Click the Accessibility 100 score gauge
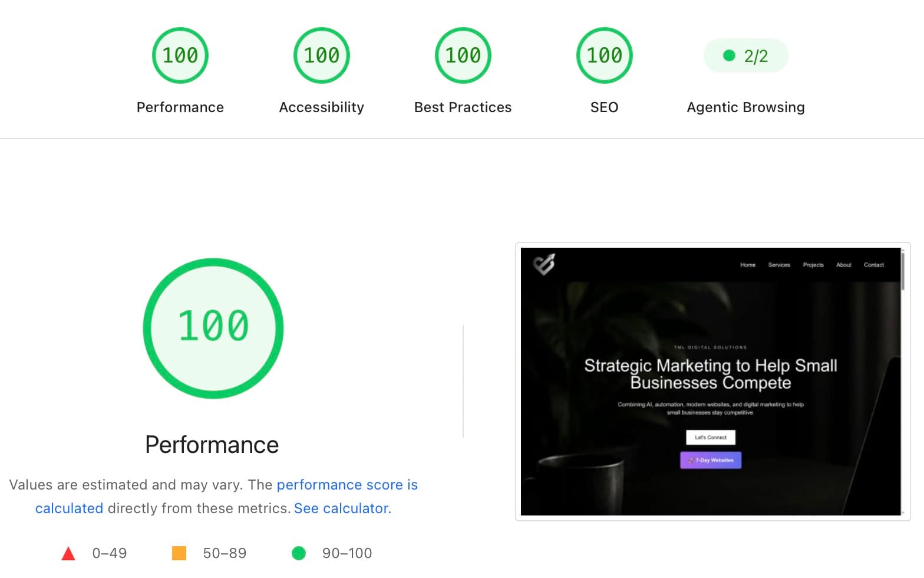Viewport: 924px width, 578px height. [322, 55]
